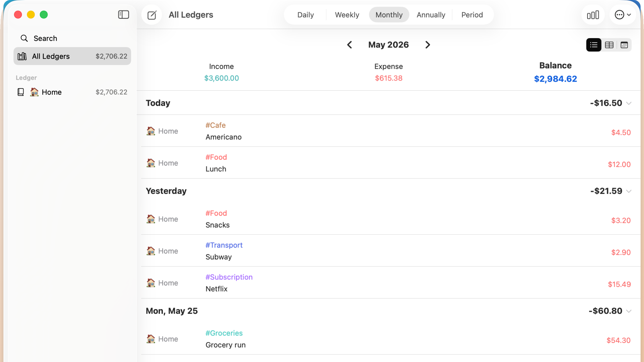Select All Ledgers in the sidebar
The width and height of the screenshot is (644, 362).
pos(72,56)
